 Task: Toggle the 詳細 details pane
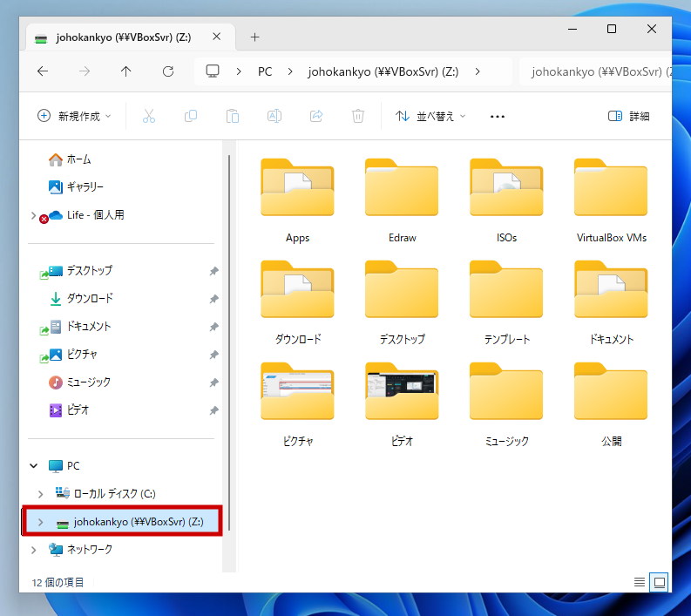(x=628, y=116)
